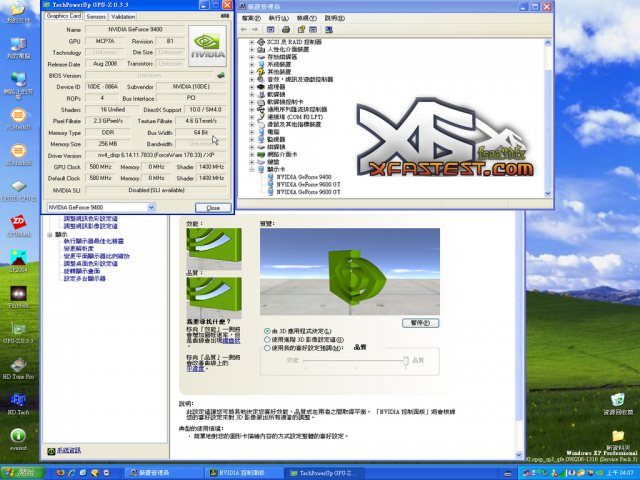
Task: Expand the node with yellow question mark icon
Action: [x=251, y=72]
